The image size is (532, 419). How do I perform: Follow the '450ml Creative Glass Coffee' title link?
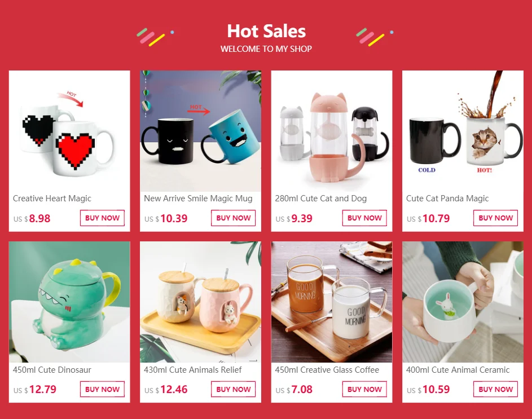(x=327, y=370)
